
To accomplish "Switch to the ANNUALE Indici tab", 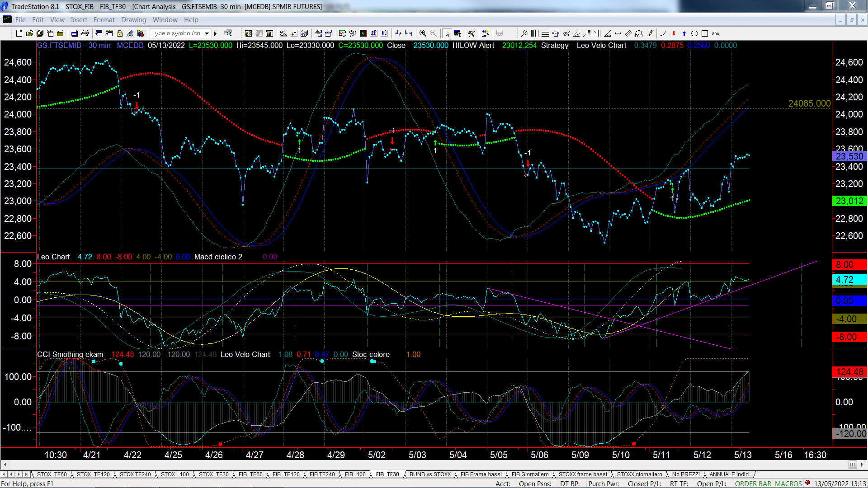I will (729, 474).
